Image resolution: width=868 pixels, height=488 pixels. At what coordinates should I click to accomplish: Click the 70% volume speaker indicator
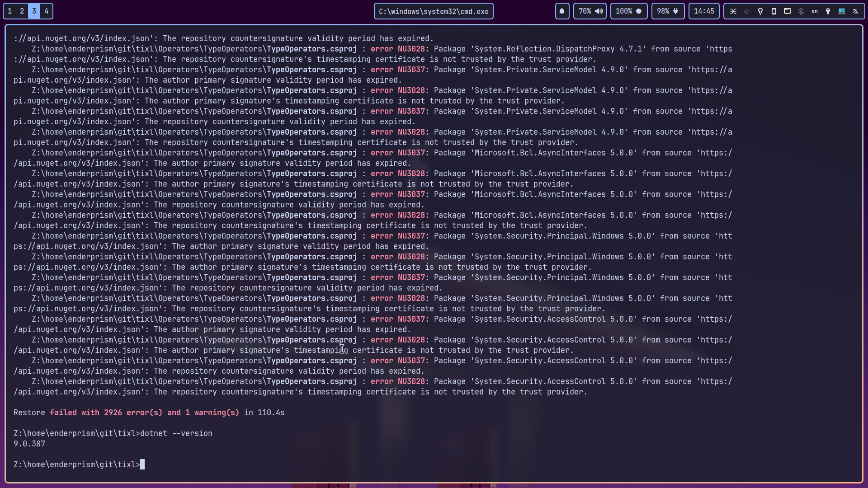point(590,11)
